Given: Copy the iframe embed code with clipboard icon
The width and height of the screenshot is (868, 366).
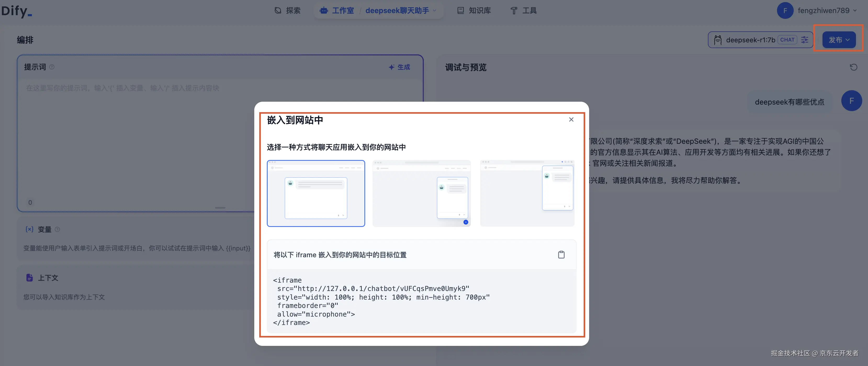Looking at the screenshot, I should pos(561,255).
